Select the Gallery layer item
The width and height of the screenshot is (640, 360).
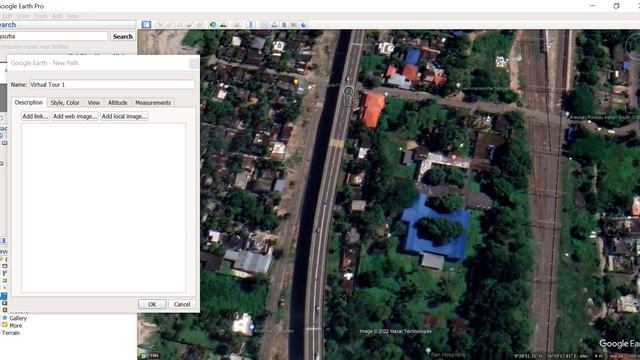[x=18, y=318]
